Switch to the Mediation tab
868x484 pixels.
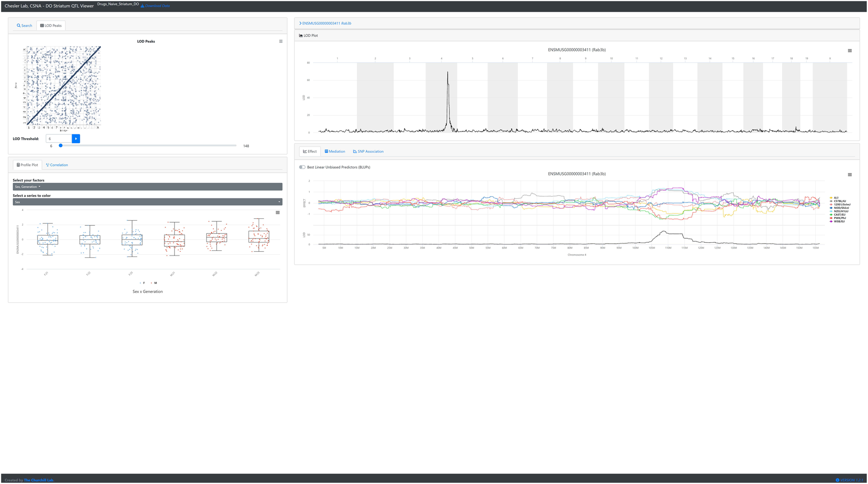(335, 151)
